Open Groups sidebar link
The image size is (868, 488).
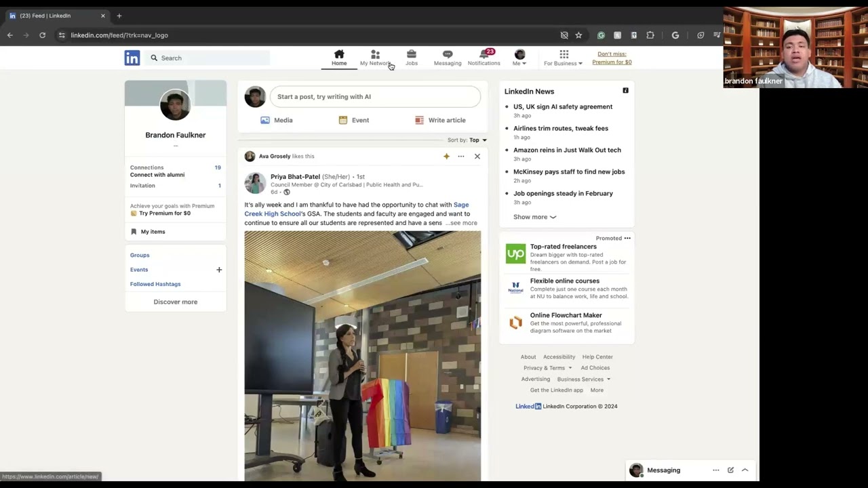(x=140, y=256)
